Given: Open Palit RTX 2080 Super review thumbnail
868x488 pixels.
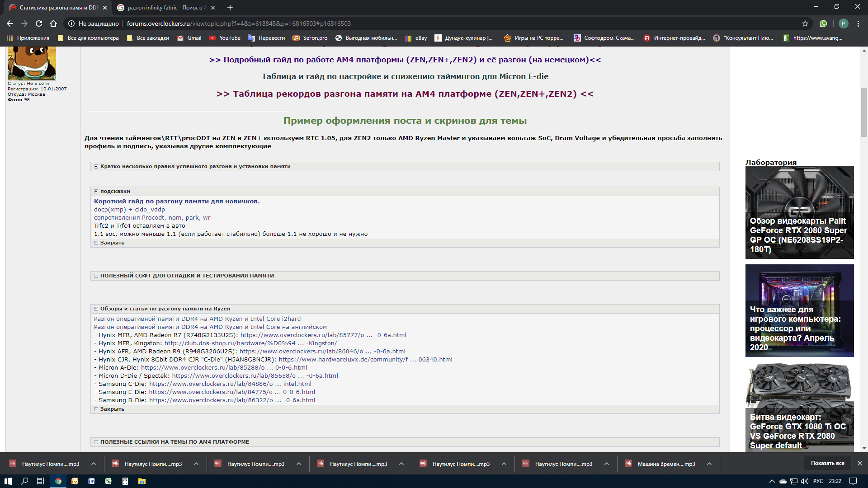Looking at the screenshot, I should click(x=799, y=212).
